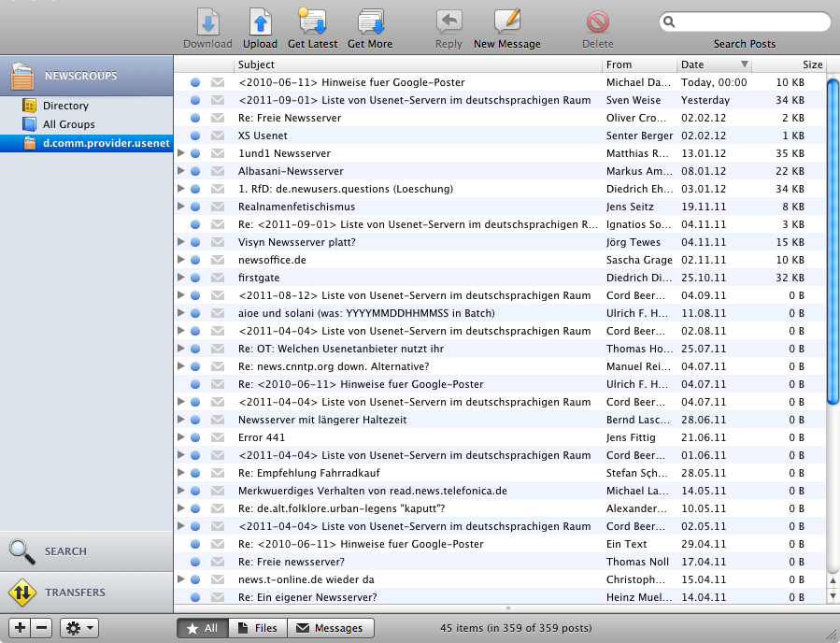Open the Search section in sidebar
Image resolution: width=840 pixels, height=643 pixels.
pyautogui.click(x=65, y=551)
